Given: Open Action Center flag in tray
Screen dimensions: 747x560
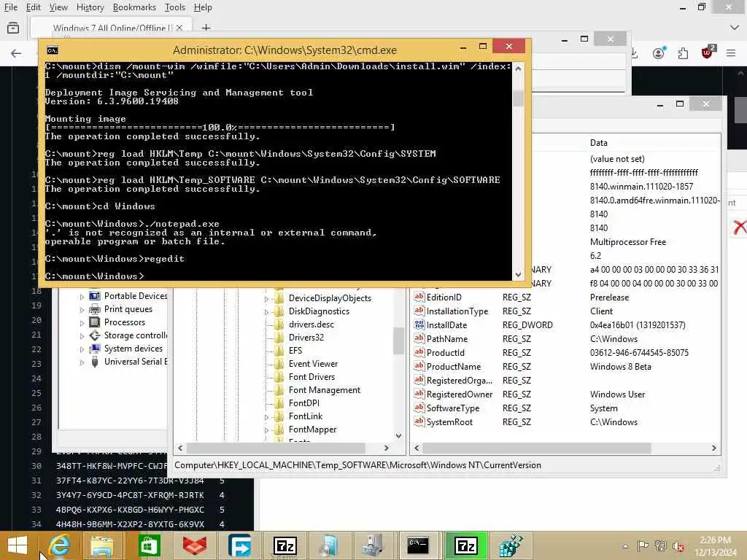Looking at the screenshot, I should point(643,545).
